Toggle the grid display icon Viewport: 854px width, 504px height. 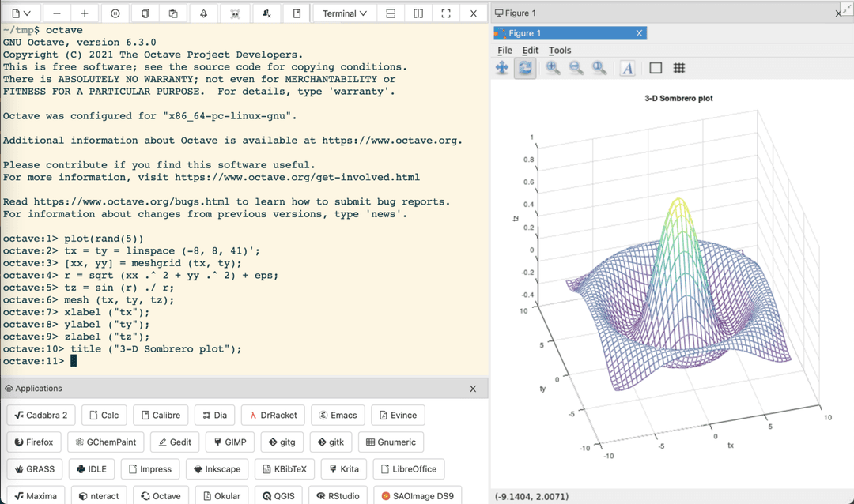coord(679,69)
